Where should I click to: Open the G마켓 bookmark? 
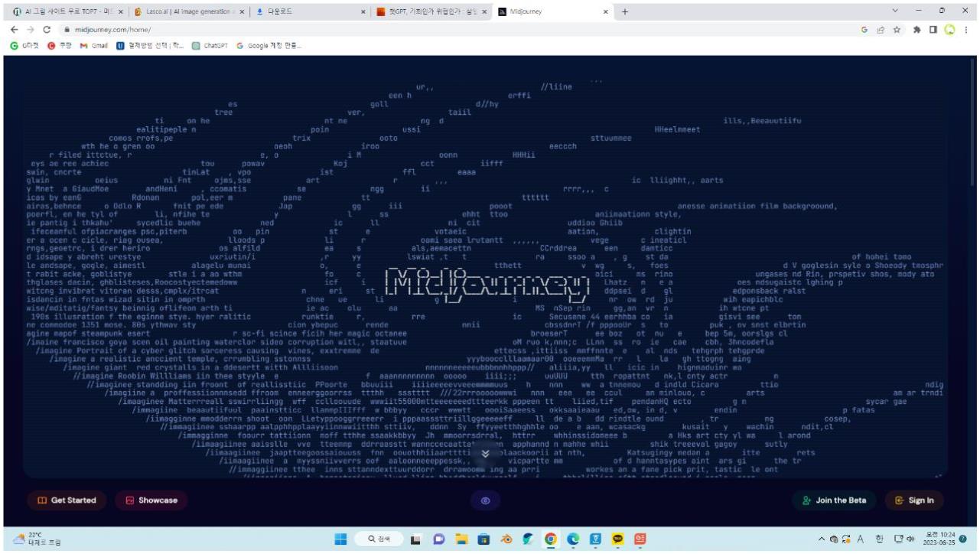(24, 46)
